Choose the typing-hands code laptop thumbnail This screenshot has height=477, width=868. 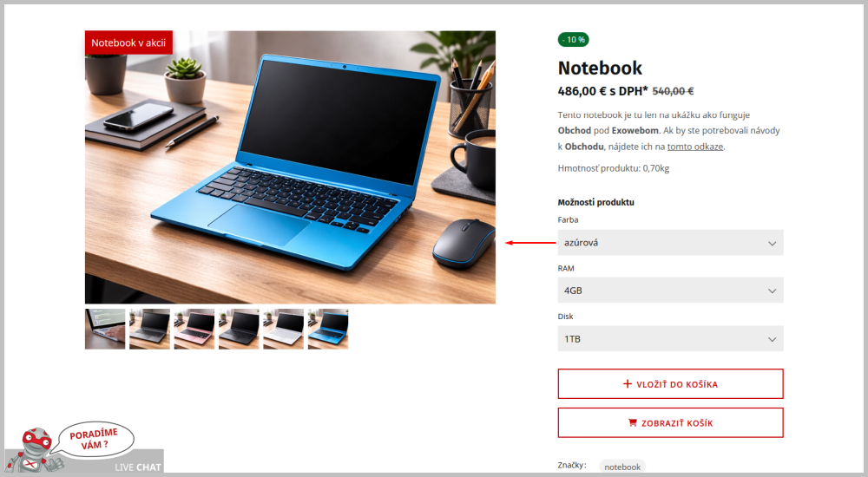(x=104, y=329)
